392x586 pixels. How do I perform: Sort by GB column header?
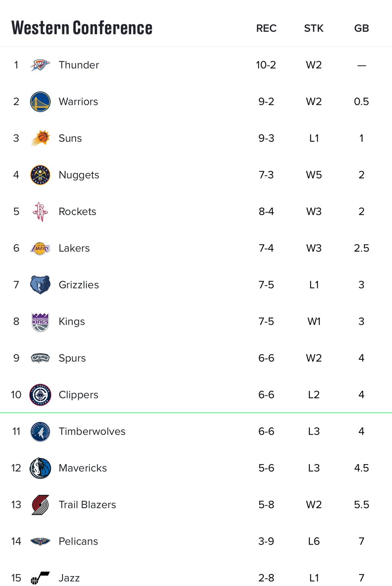tap(361, 28)
